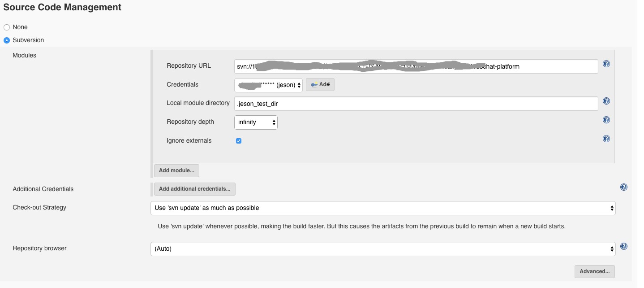Open the Repository browser dropdown
The width and height of the screenshot is (644, 288).
tap(382, 249)
